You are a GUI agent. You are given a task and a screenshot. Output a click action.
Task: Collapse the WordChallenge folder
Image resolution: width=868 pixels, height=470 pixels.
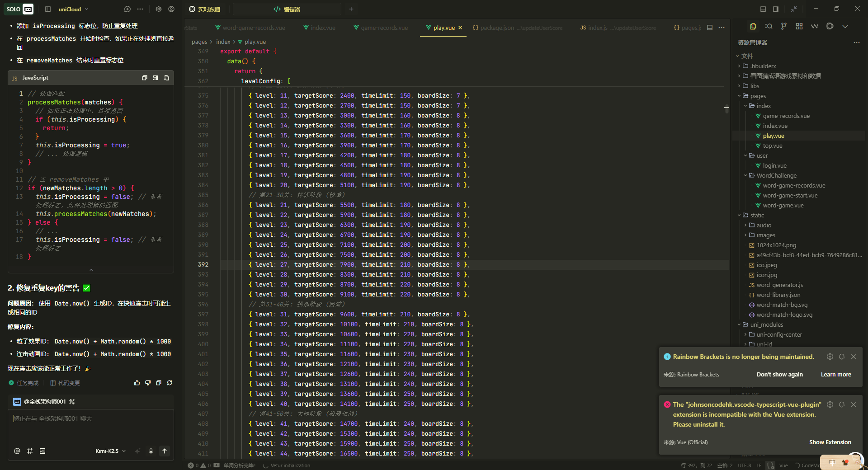click(776, 175)
